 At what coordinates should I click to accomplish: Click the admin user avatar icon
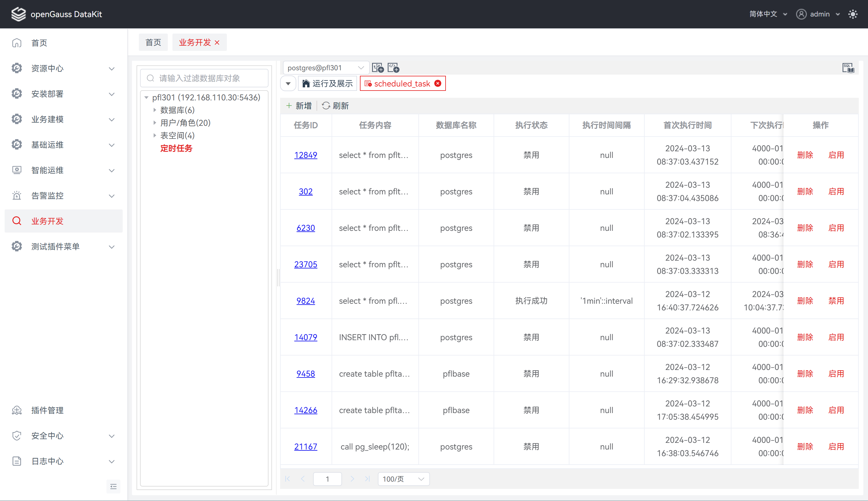pos(801,14)
